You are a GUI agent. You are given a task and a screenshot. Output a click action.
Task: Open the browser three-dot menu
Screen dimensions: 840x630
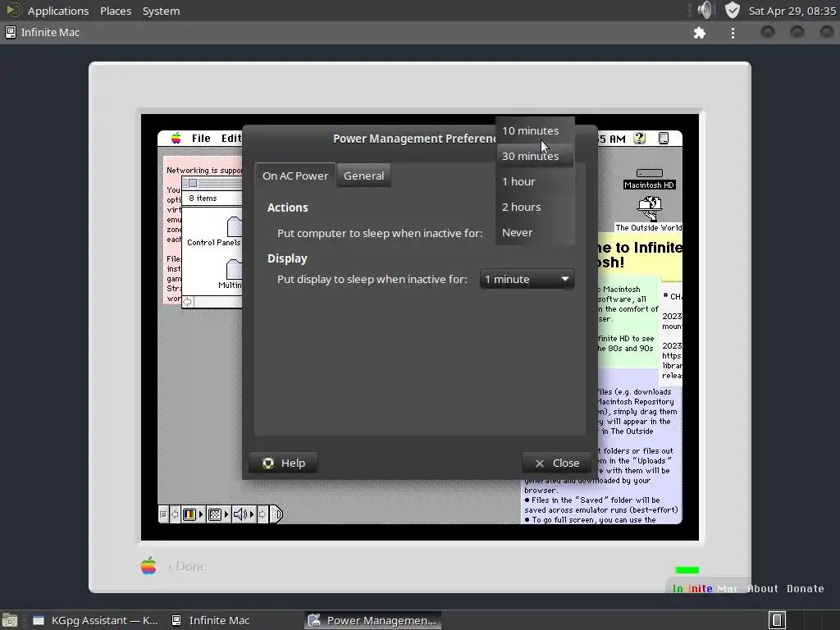tap(733, 33)
